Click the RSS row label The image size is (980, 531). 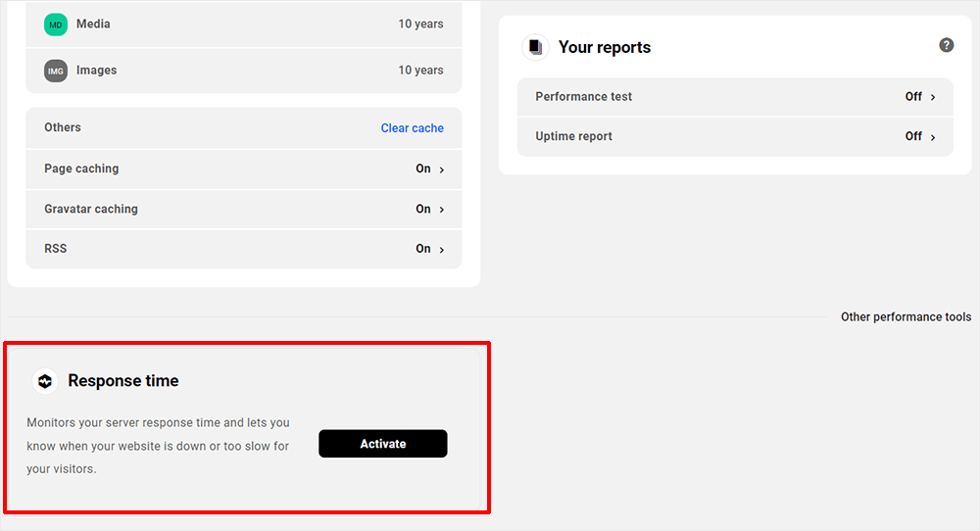pyautogui.click(x=55, y=249)
